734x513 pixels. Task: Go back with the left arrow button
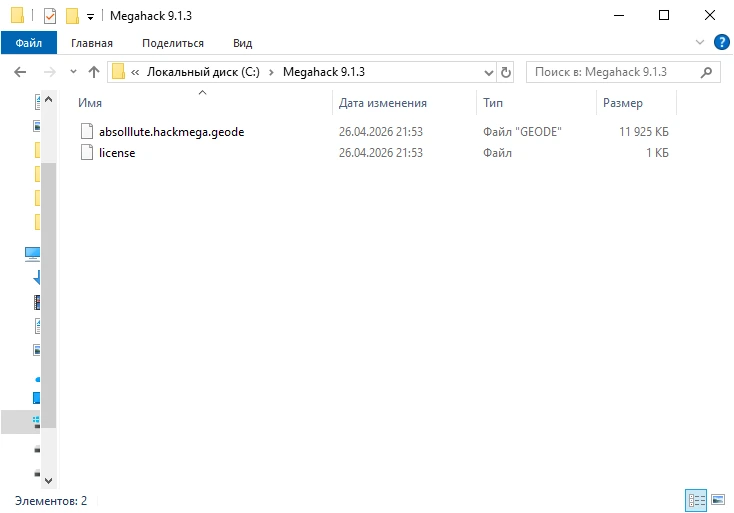[x=20, y=72]
